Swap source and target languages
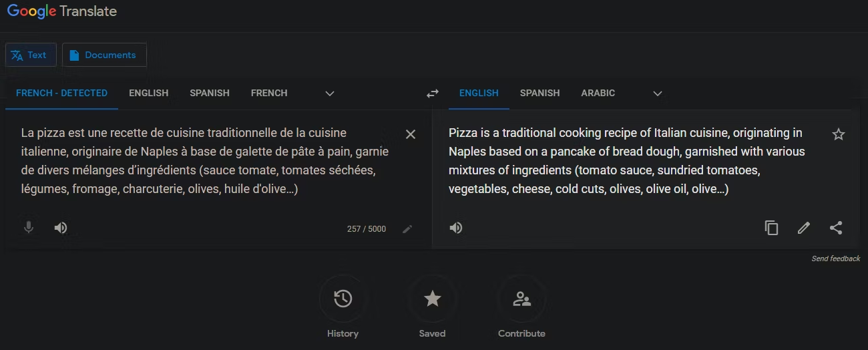Image resolution: width=868 pixels, height=350 pixels. click(x=433, y=94)
